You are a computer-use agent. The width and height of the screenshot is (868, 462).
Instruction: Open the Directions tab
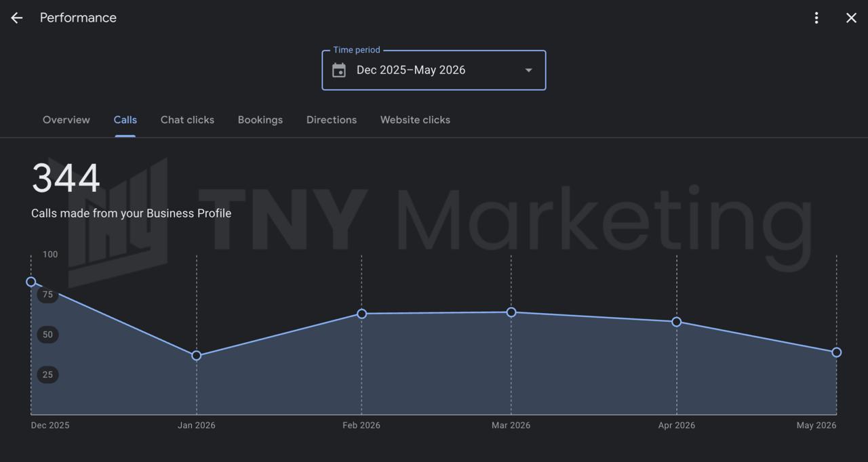pos(332,120)
